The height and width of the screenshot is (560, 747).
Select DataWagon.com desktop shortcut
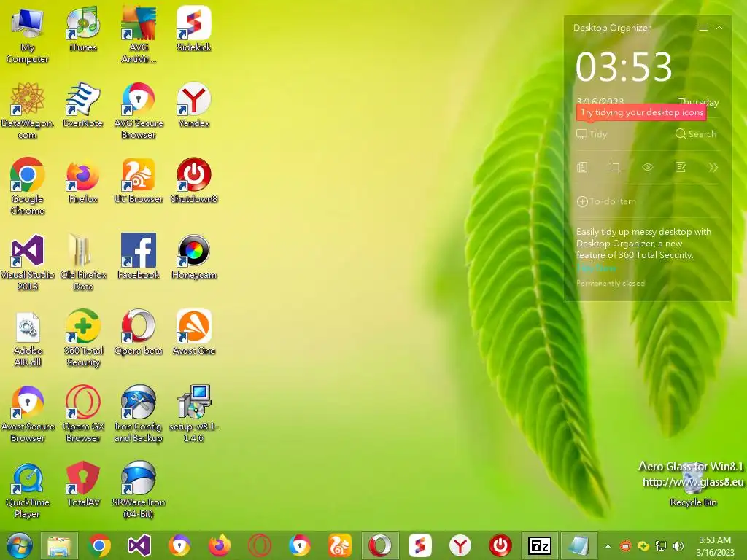pyautogui.click(x=27, y=109)
